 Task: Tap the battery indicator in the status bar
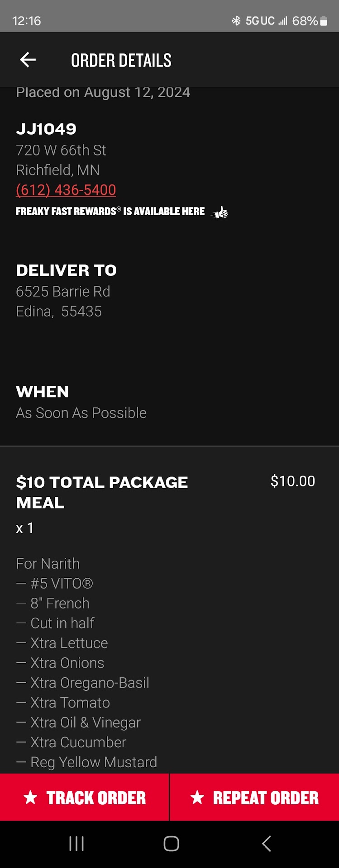coord(324,21)
